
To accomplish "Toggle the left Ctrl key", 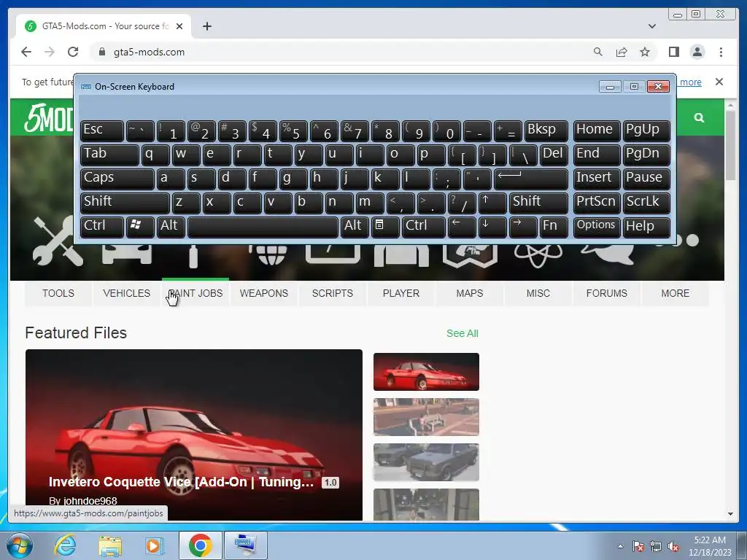I will (101, 226).
